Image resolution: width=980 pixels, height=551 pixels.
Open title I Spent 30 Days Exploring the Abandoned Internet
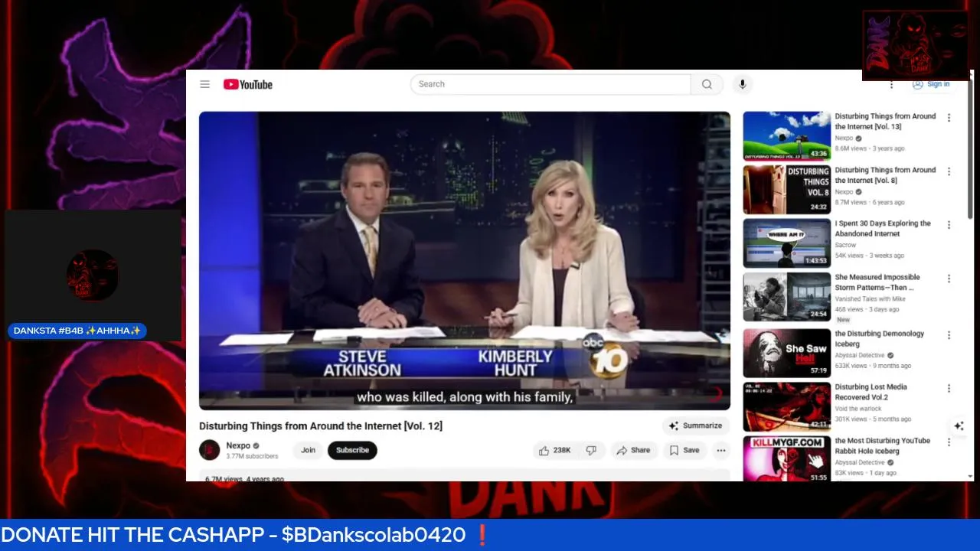pyautogui.click(x=883, y=228)
